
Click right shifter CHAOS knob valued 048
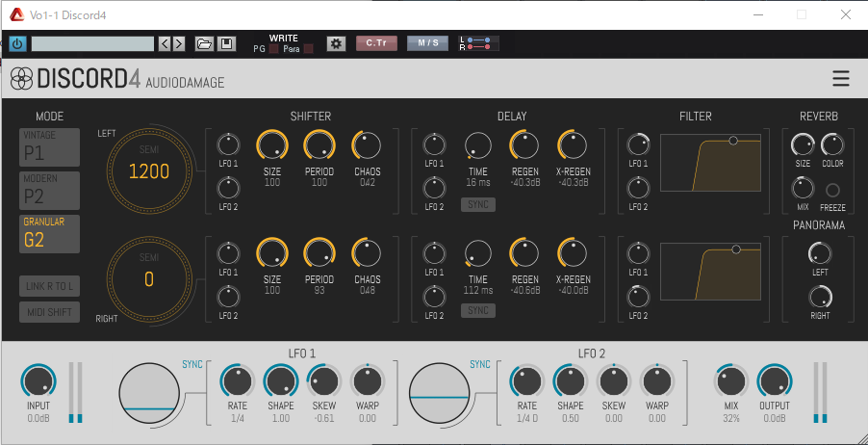tap(367, 253)
